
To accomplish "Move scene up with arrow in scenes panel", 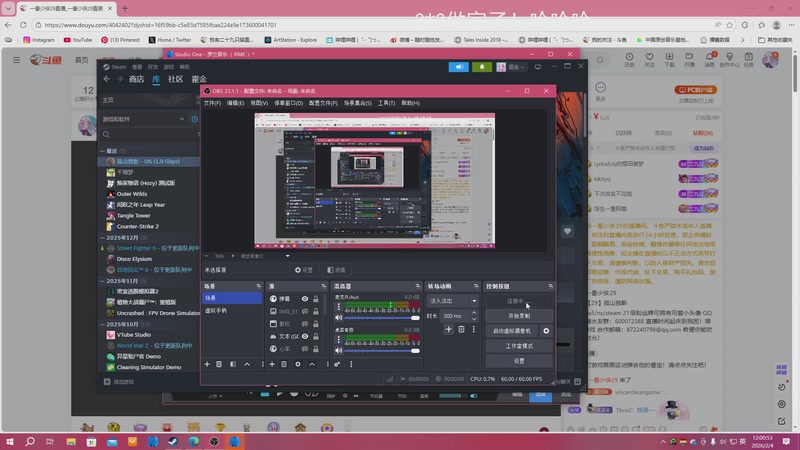I will click(x=247, y=364).
